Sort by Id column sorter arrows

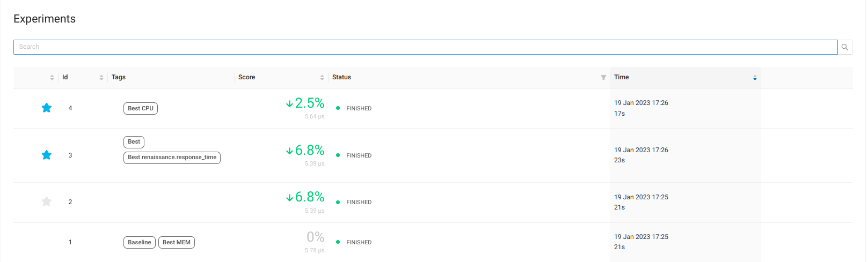pos(101,78)
